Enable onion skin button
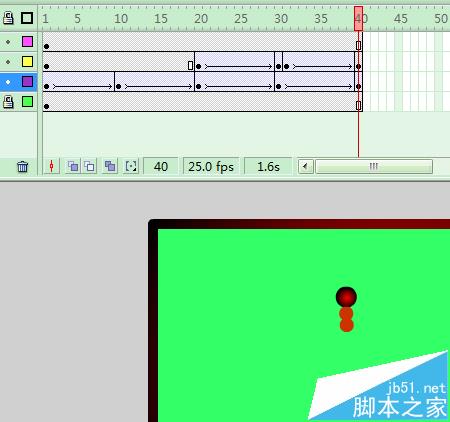The width and height of the screenshot is (450, 422). tap(73, 166)
